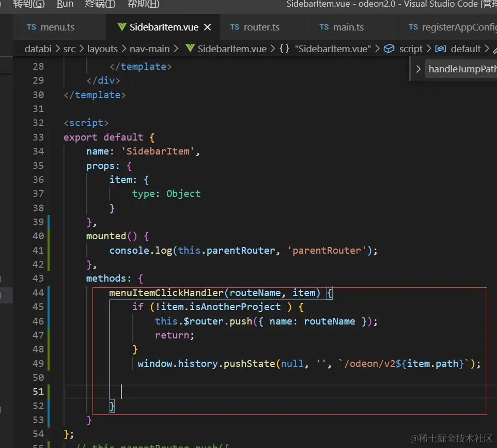Click 'export default' on line 33
Viewport: 497px width, 448px height.
point(103,137)
